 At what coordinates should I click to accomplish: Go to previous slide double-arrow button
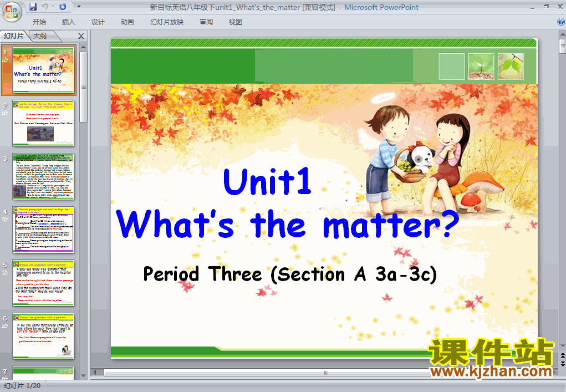[x=562, y=355]
